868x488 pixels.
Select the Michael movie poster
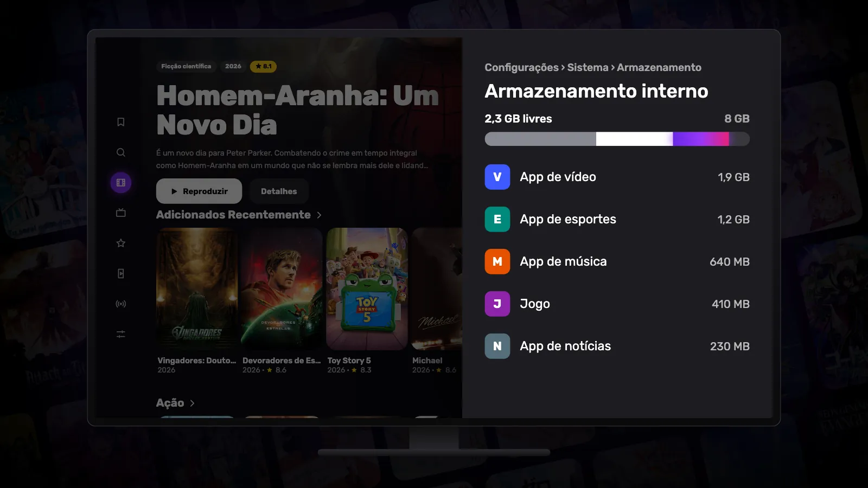coord(437,288)
